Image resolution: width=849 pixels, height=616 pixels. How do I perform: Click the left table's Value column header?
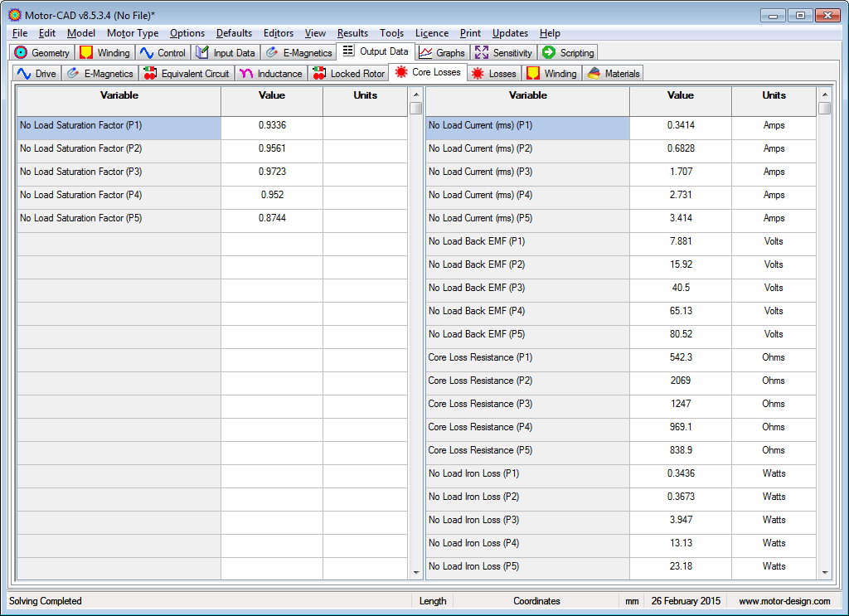tap(272, 102)
